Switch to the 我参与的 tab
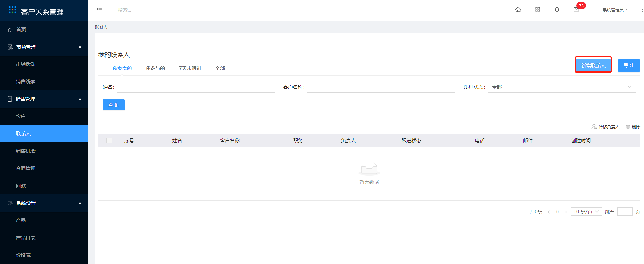The image size is (644, 264). tap(155, 68)
